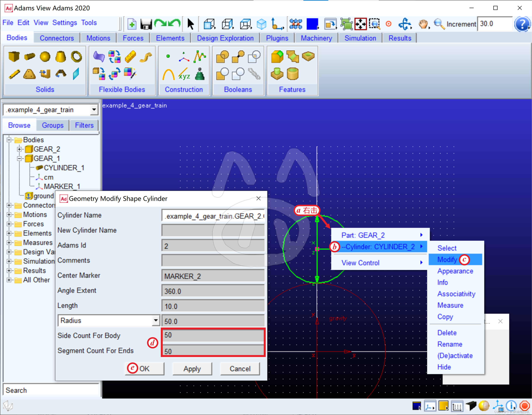Select the Plate solid tool
The image size is (532, 415).
click(29, 74)
